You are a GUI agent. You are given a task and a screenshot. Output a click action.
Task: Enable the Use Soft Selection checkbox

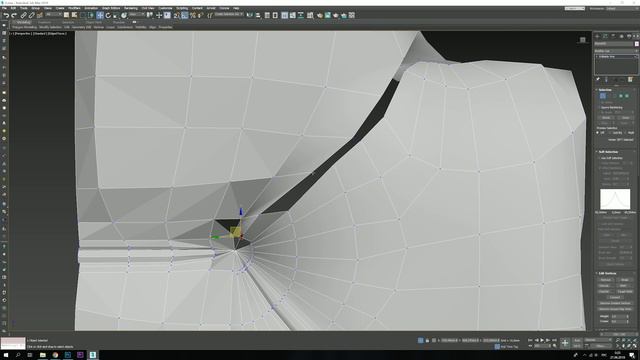(x=599, y=158)
